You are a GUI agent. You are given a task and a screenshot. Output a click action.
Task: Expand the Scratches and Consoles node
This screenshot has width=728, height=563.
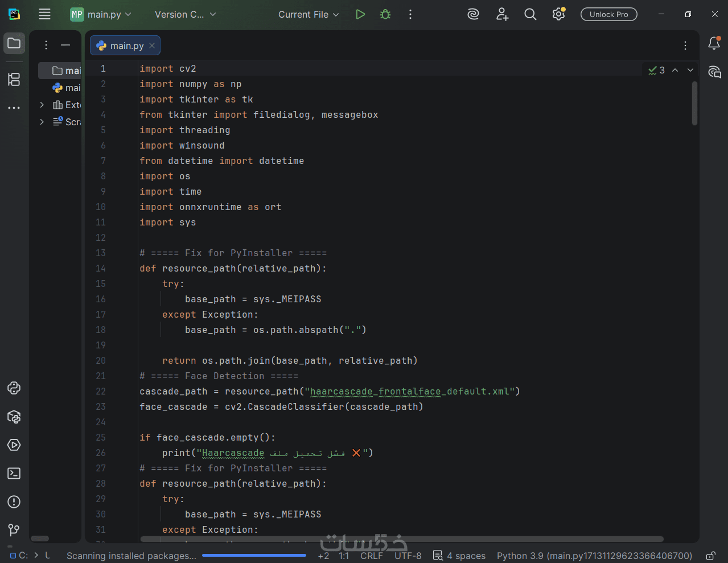pos(42,122)
